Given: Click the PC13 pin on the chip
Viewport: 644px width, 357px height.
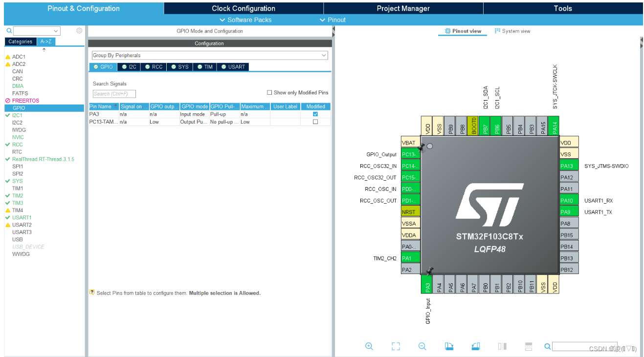Looking at the screenshot, I should [x=410, y=154].
